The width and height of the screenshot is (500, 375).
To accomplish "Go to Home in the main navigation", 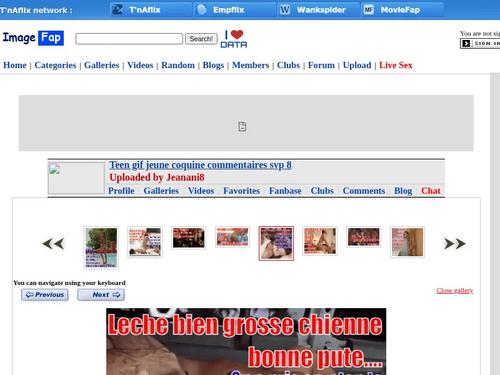I will 15,65.
